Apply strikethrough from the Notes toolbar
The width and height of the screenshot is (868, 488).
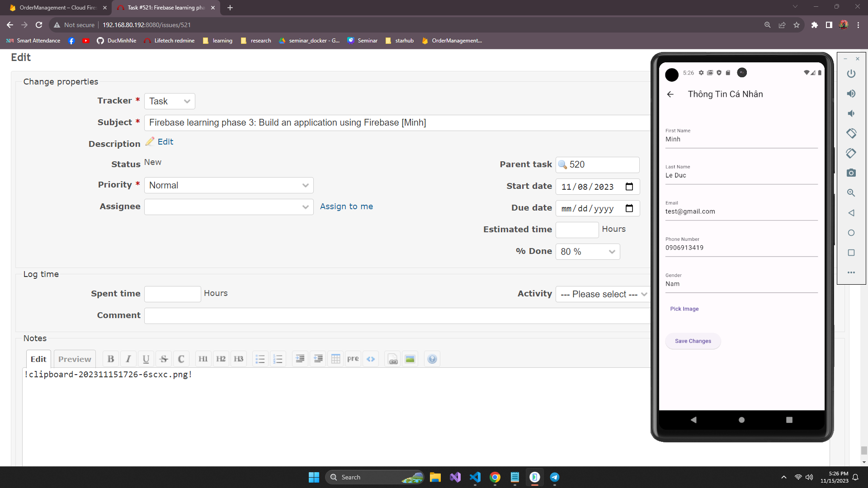(x=164, y=359)
